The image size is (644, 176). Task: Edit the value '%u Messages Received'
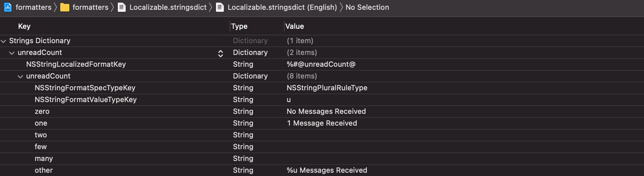tap(327, 170)
